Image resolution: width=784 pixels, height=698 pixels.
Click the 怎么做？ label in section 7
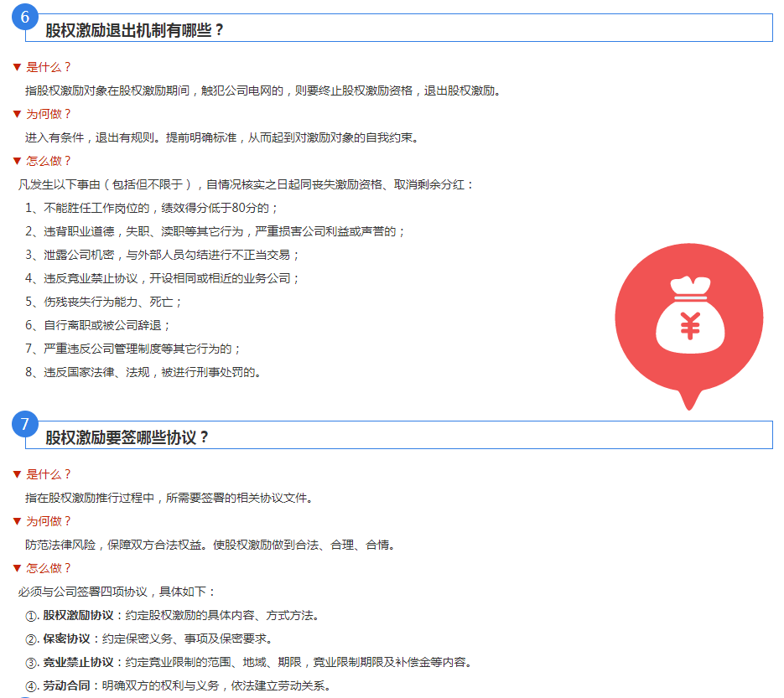coord(49,568)
